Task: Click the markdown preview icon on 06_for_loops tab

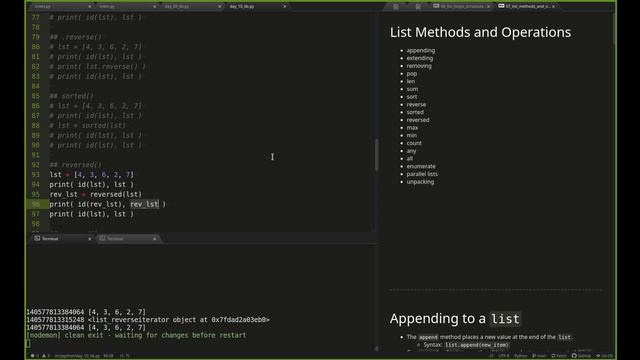Action: pyautogui.click(x=436, y=6)
